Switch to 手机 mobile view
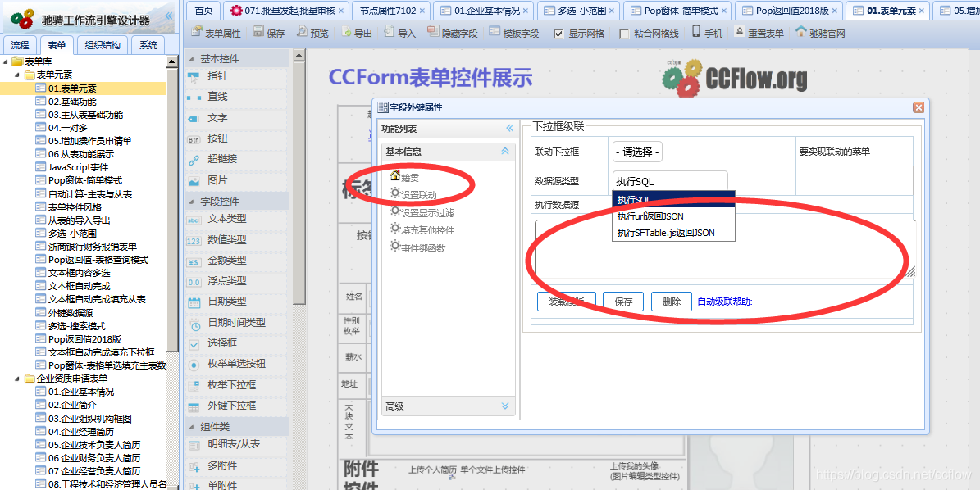Screen dimensions: 980x490 707,33
